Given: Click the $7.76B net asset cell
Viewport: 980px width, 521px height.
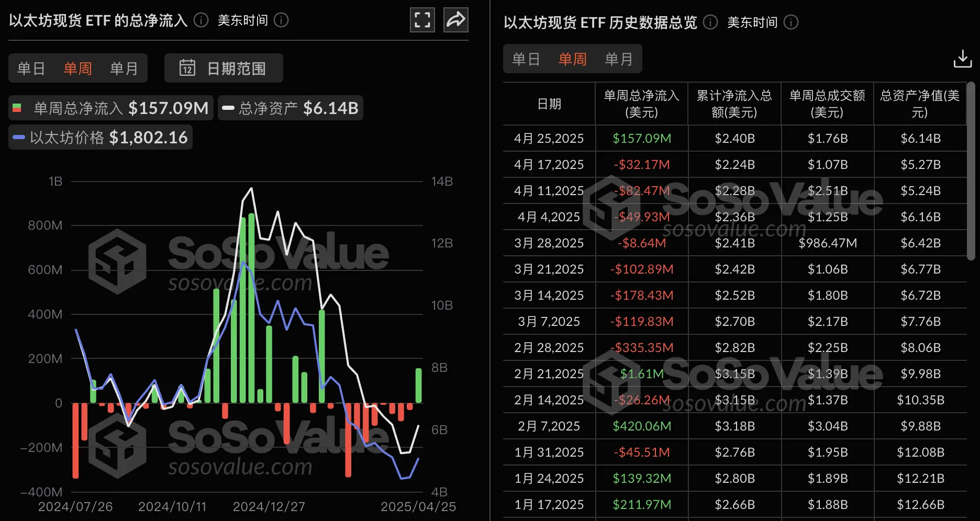Looking at the screenshot, I should [x=920, y=322].
